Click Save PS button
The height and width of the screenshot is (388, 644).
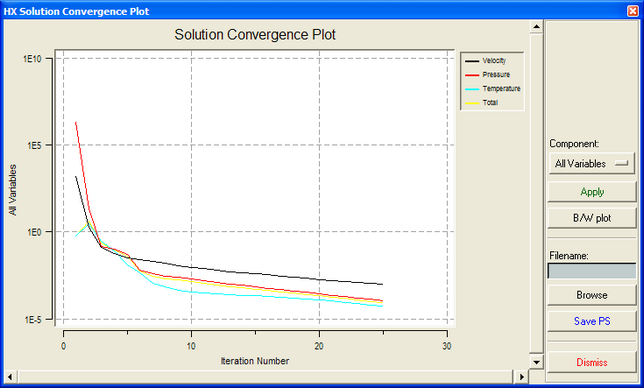point(592,321)
